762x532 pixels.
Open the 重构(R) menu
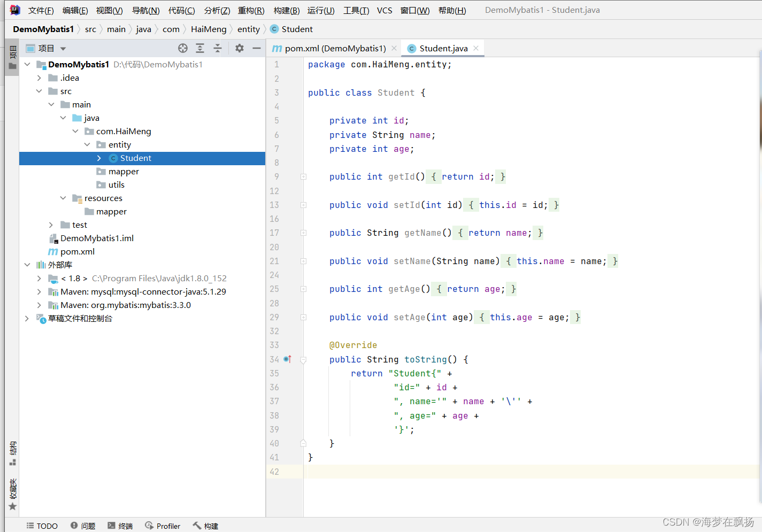pyautogui.click(x=251, y=10)
